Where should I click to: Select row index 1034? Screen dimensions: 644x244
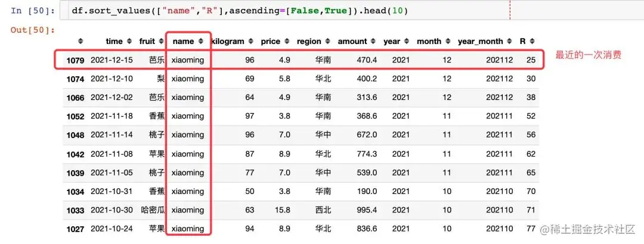pos(76,192)
